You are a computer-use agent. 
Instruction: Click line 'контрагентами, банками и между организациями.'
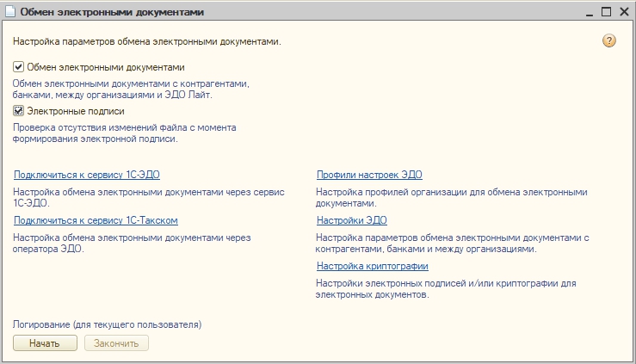pos(426,249)
